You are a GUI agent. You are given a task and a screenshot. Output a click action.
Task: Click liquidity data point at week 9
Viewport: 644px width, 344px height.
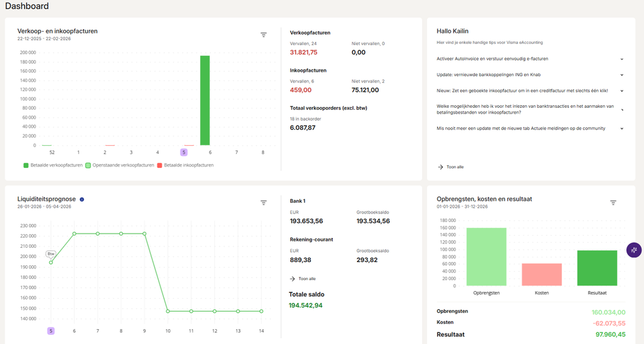[145, 234]
